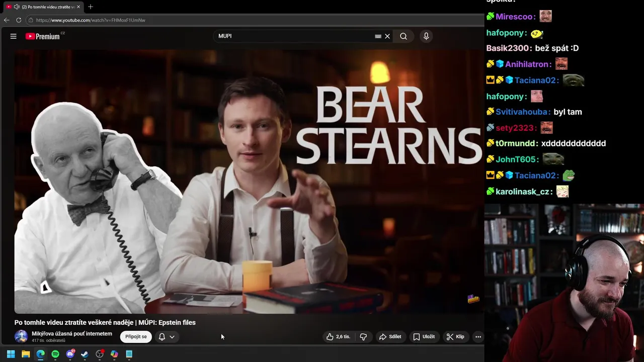This screenshot has height=362, width=644.
Task: Open Notepad from taskbar
Action: coord(129,354)
